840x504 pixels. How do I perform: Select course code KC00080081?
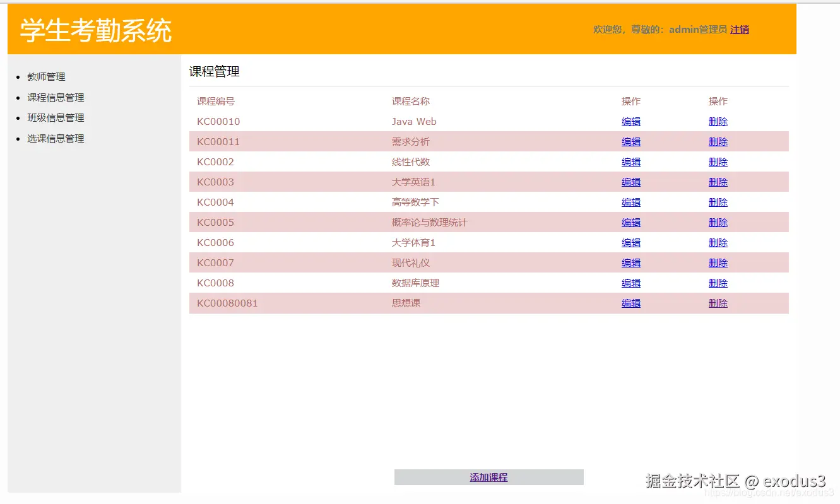227,303
